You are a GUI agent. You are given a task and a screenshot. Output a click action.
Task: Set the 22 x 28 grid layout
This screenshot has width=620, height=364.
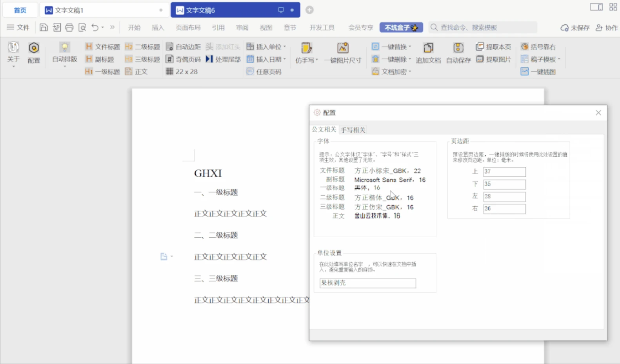click(182, 71)
